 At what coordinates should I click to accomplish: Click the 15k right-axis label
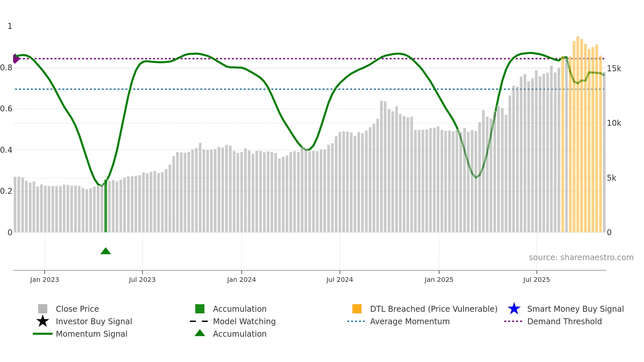614,69
